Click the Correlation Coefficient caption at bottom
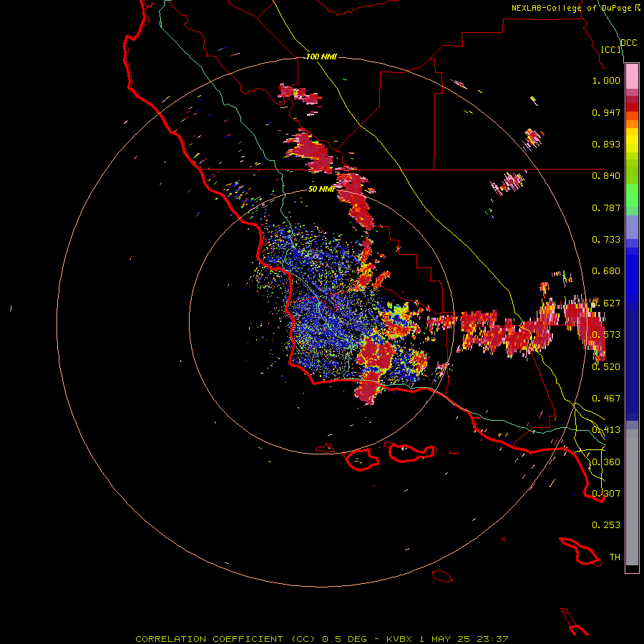The width and height of the screenshot is (644, 644). click(x=321, y=639)
